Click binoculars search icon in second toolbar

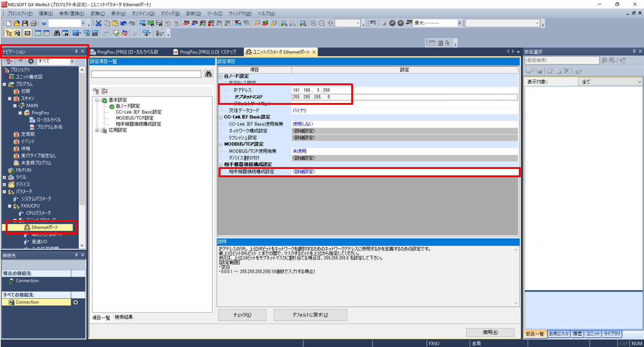point(57,33)
